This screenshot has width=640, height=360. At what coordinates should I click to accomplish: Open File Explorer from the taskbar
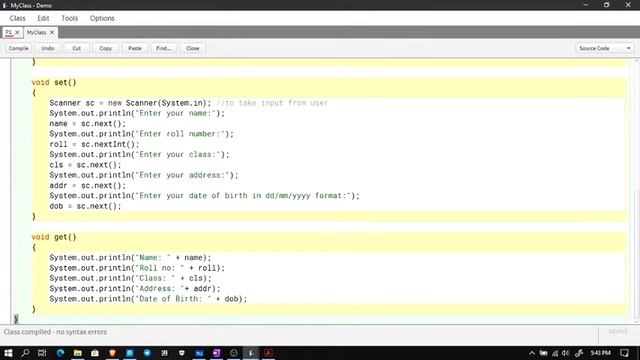click(78, 353)
